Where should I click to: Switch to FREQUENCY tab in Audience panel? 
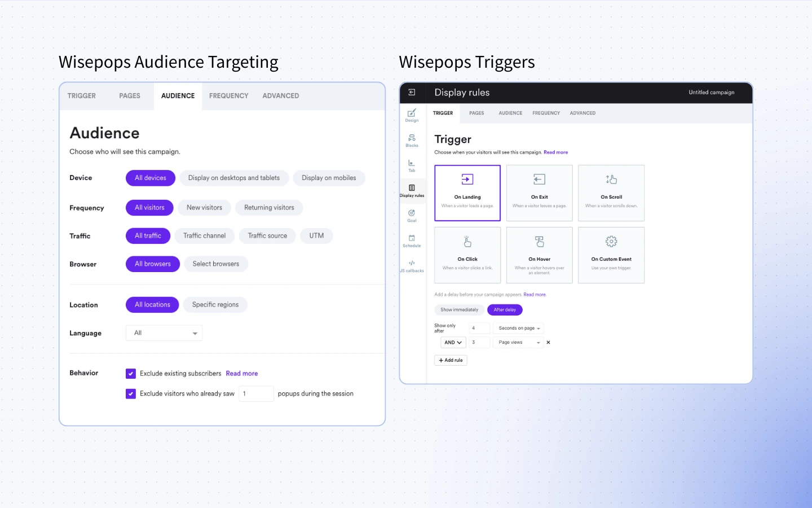[x=228, y=96]
